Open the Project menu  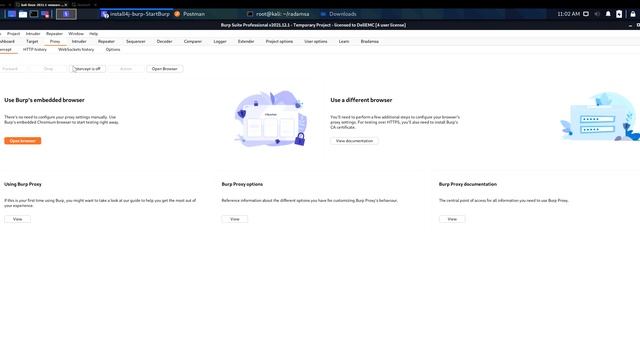13,33
